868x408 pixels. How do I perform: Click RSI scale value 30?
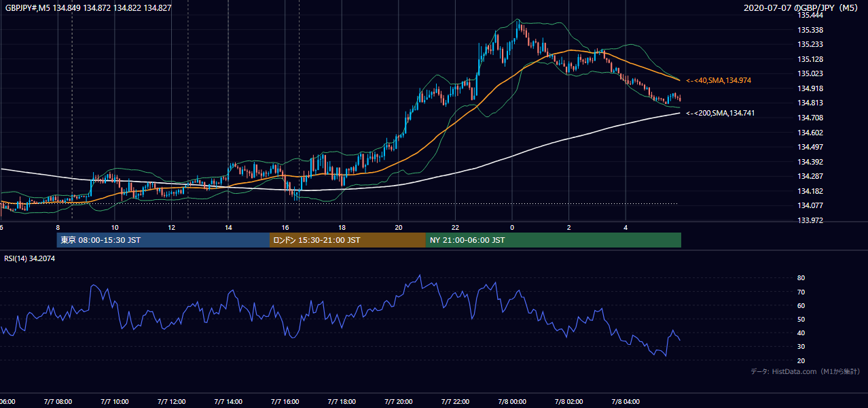click(x=801, y=346)
